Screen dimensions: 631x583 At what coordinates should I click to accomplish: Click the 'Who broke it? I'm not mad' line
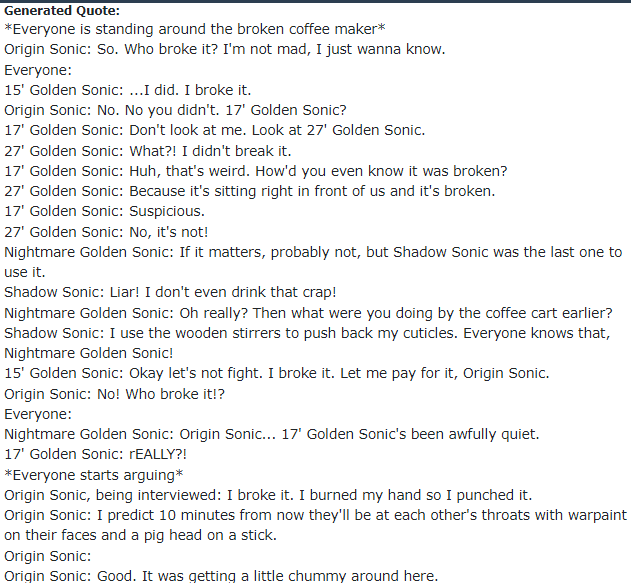tap(225, 49)
